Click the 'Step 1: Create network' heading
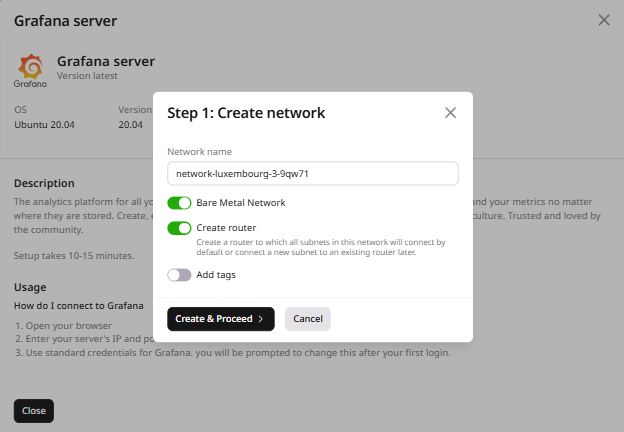The image size is (624, 432). point(246,113)
